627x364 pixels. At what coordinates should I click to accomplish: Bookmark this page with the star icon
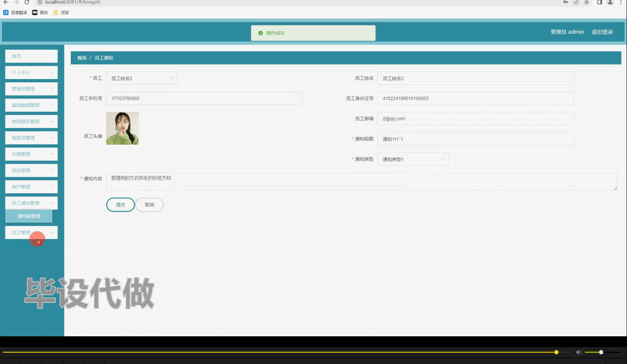click(x=586, y=2)
